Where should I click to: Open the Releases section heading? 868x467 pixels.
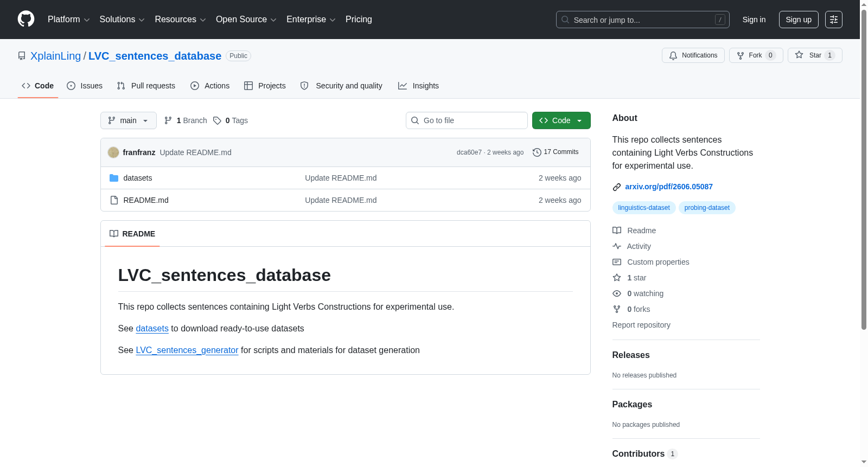[631, 355]
